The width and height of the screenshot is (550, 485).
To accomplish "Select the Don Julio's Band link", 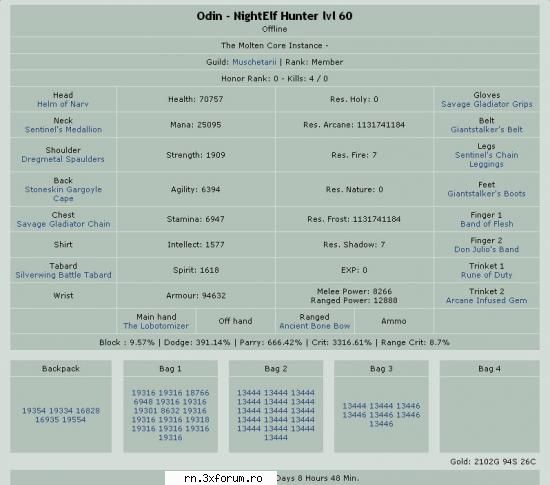I will (487, 249).
